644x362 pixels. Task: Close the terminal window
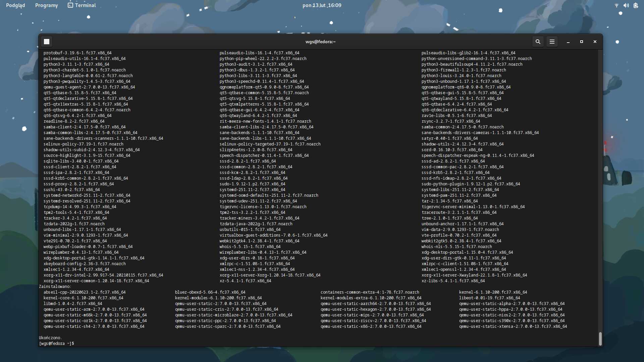[595, 42]
